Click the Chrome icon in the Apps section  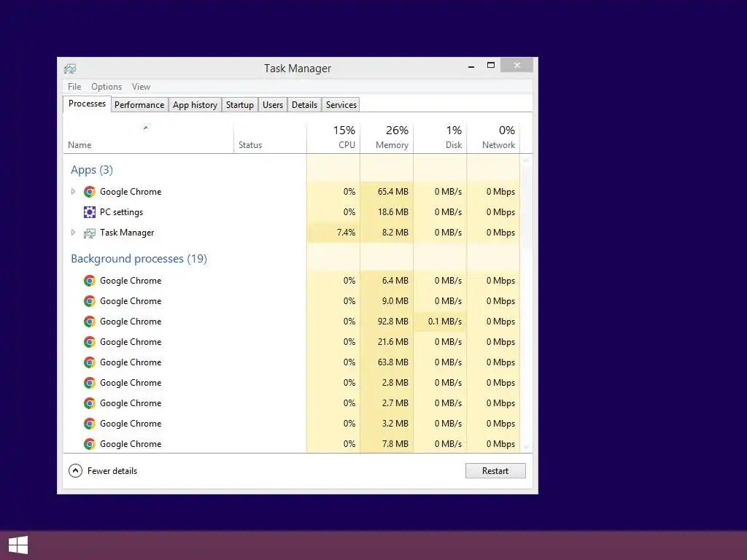tap(89, 192)
